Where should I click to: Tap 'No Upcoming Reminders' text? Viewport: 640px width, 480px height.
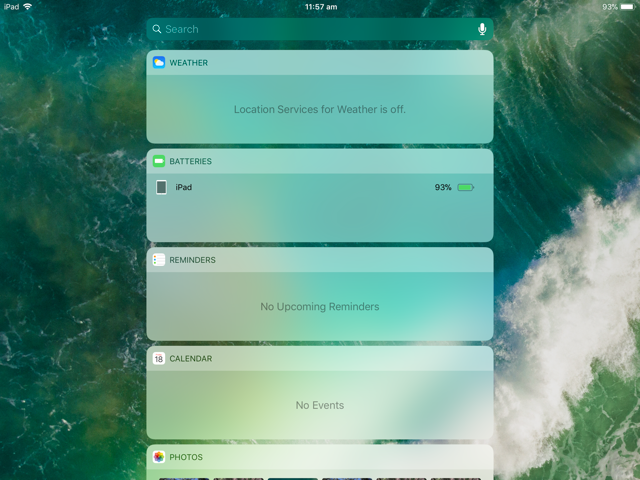click(x=320, y=307)
